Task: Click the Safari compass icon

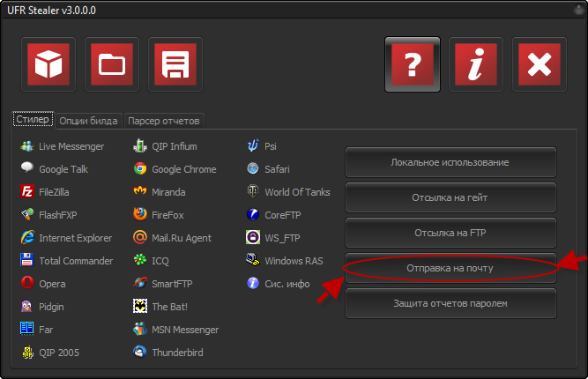Action: 253,168
